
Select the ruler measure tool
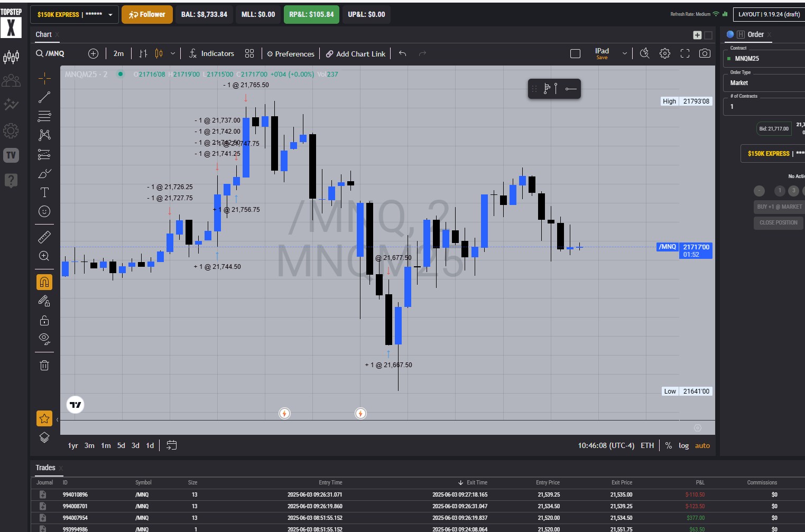(x=44, y=237)
